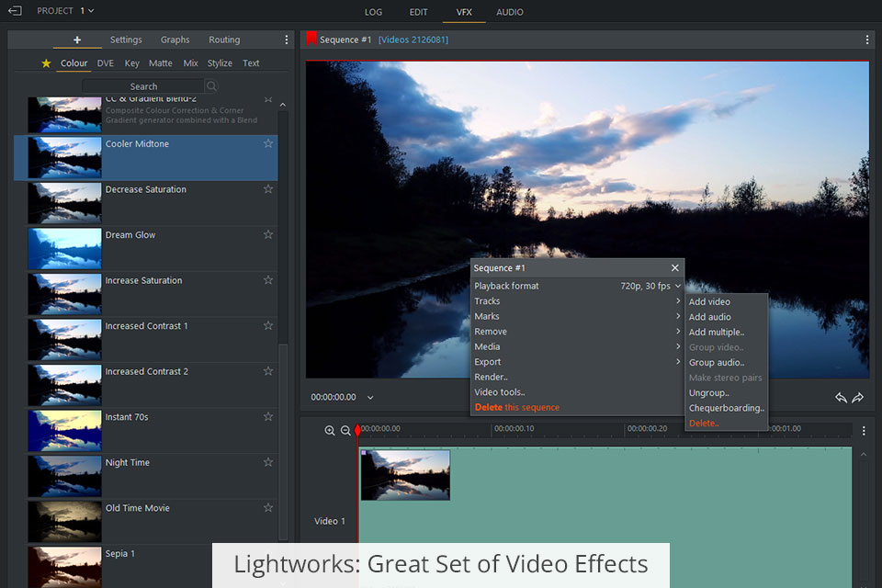The height and width of the screenshot is (588, 882).
Task: Choose Chequerboarding.. in submenu
Action: tap(726, 408)
